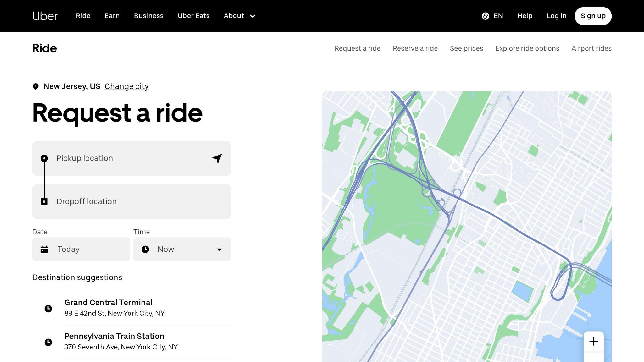Switch to the Uber Eats section
Screen dimensions: 644x362
tap(193, 16)
